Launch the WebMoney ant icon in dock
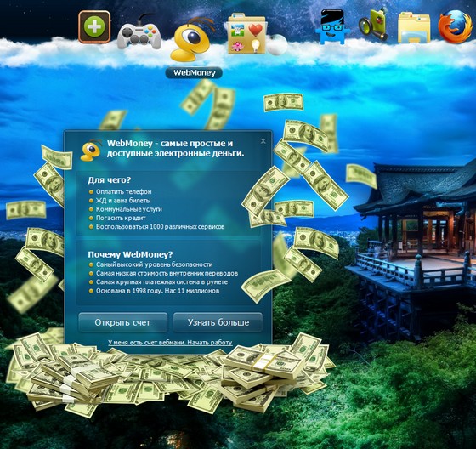This screenshot has height=449, width=476. pos(192,39)
